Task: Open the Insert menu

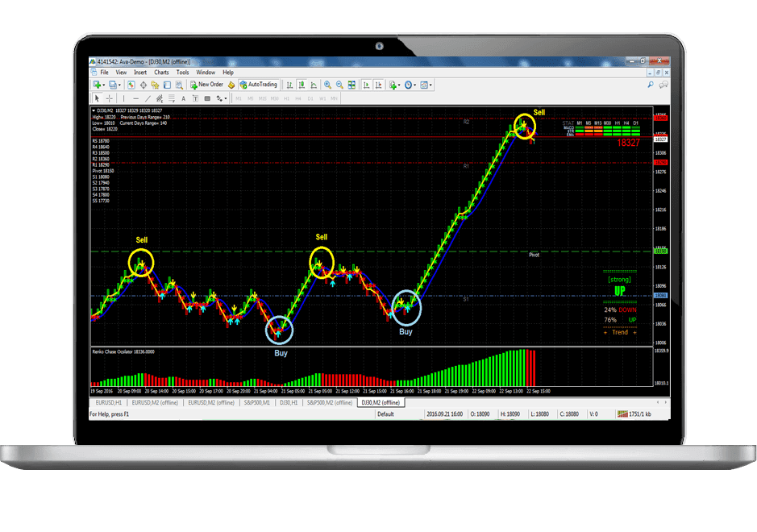Action: (x=140, y=73)
